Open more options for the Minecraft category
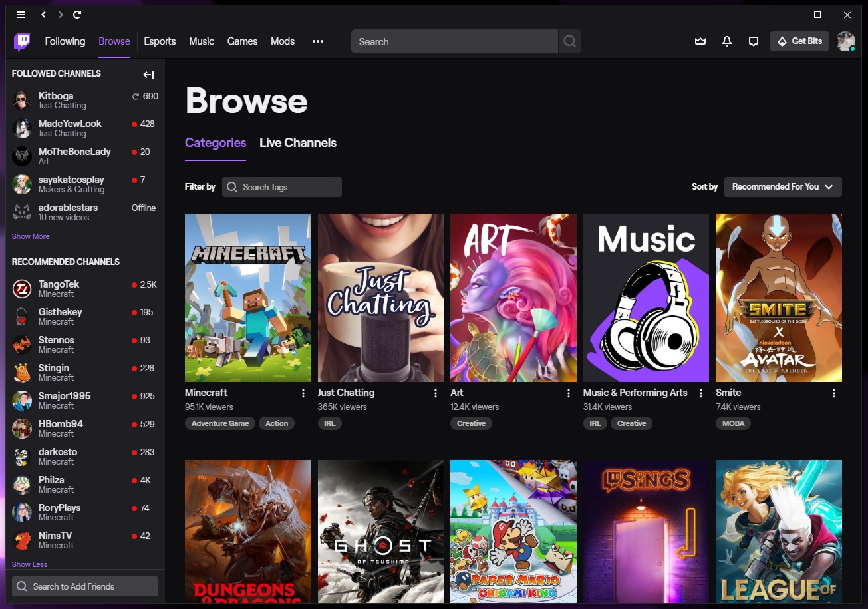 [303, 393]
